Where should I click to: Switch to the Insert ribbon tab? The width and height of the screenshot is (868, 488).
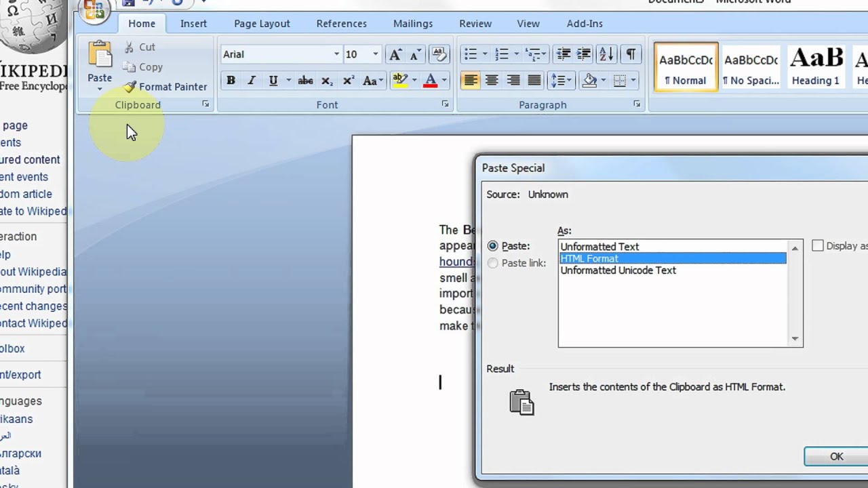click(193, 24)
